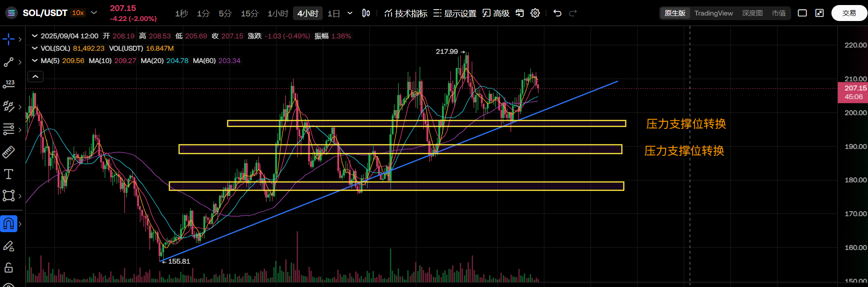868x287 pixels.
Task: Open the more timeframes dropdown
Action: (350, 13)
